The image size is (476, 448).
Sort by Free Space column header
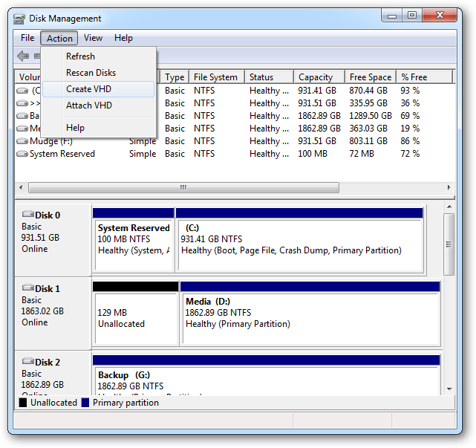[371, 77]
